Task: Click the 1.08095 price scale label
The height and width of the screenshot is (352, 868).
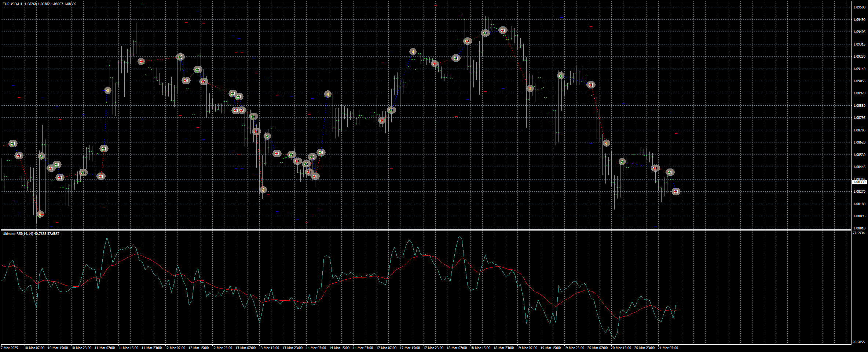Action: (860, 216)
